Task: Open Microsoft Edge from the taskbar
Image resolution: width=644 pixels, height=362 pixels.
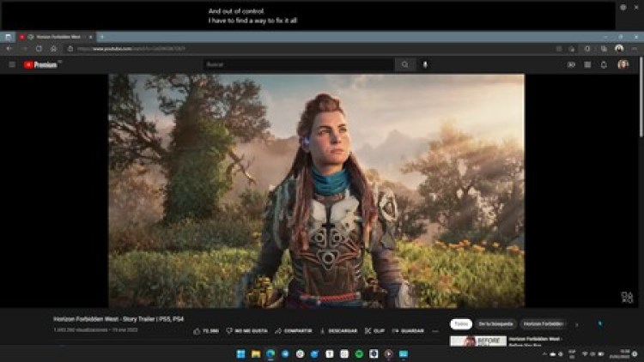Action: pos(270,353)
